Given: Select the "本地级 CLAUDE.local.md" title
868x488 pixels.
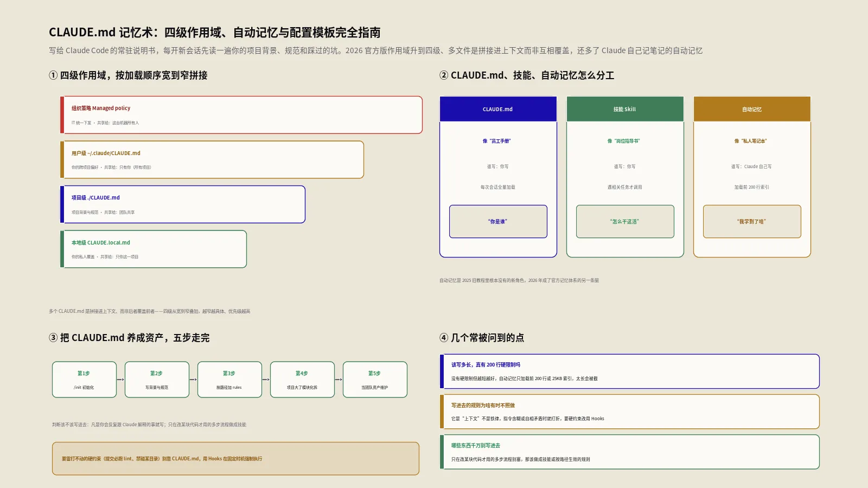Looking at the screenshot, I should click(101, 243).
